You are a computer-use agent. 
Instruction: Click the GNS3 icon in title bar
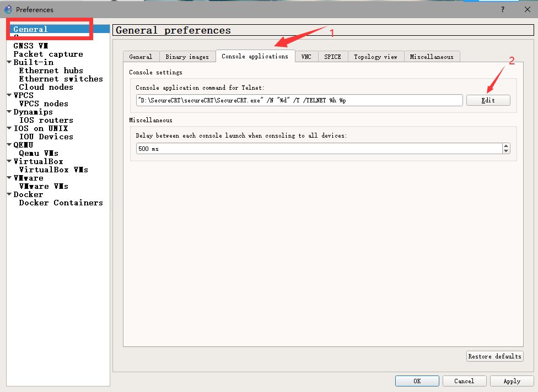click(8, 9)
